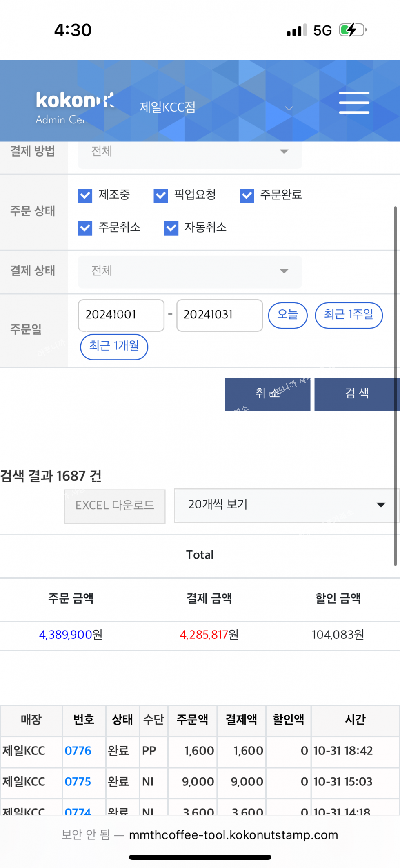Open order number 0776 link
This screenshot has width=400, height=868.
coord(78,751)
